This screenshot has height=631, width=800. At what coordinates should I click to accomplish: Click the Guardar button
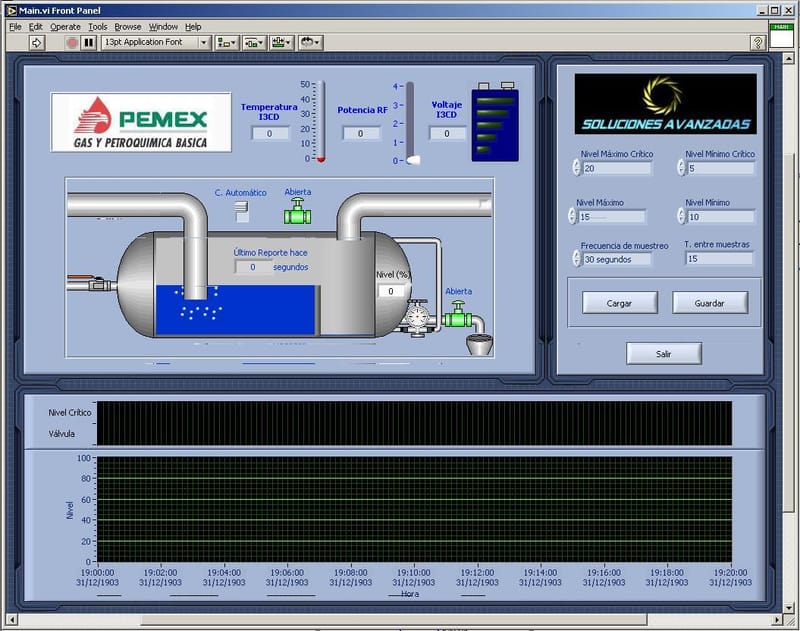coord(710,303)
